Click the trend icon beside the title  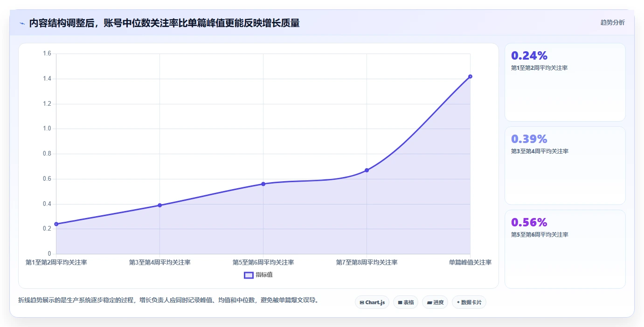[x=22, y=23]
